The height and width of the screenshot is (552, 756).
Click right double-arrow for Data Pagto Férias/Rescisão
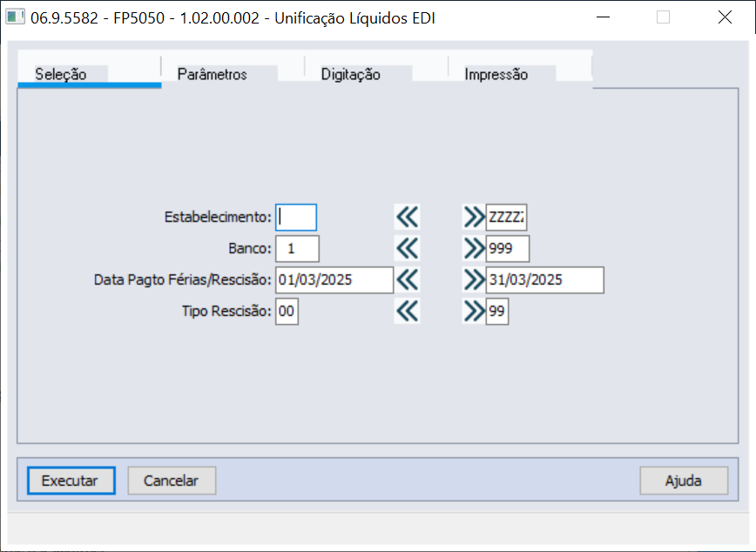point(474,280)
